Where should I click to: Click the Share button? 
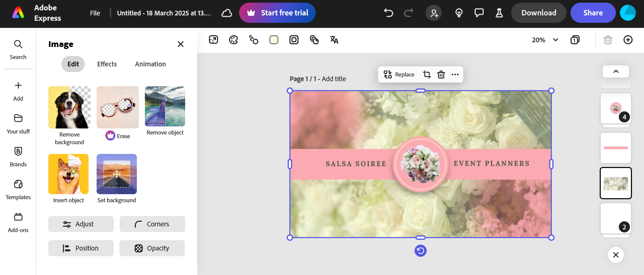click(593, 13)
